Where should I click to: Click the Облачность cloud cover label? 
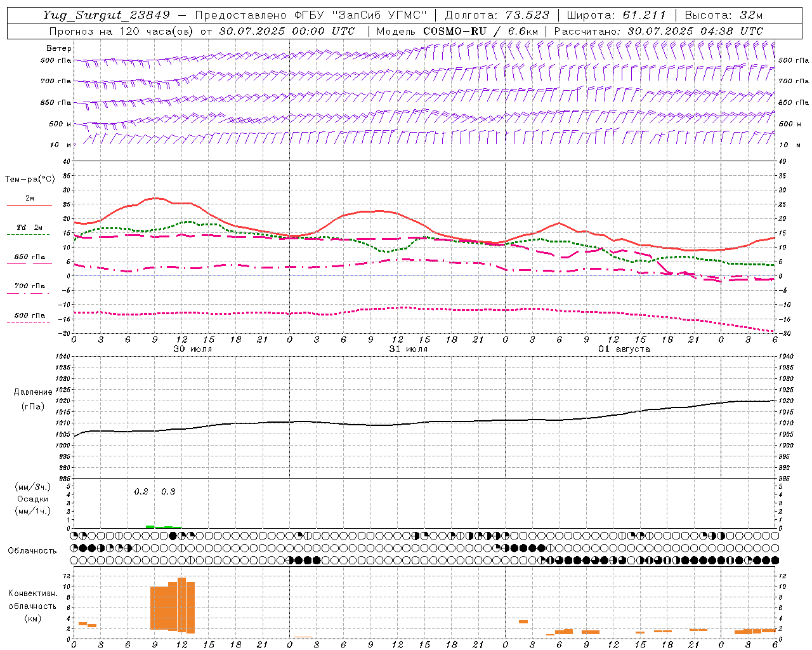coord(32,551)
